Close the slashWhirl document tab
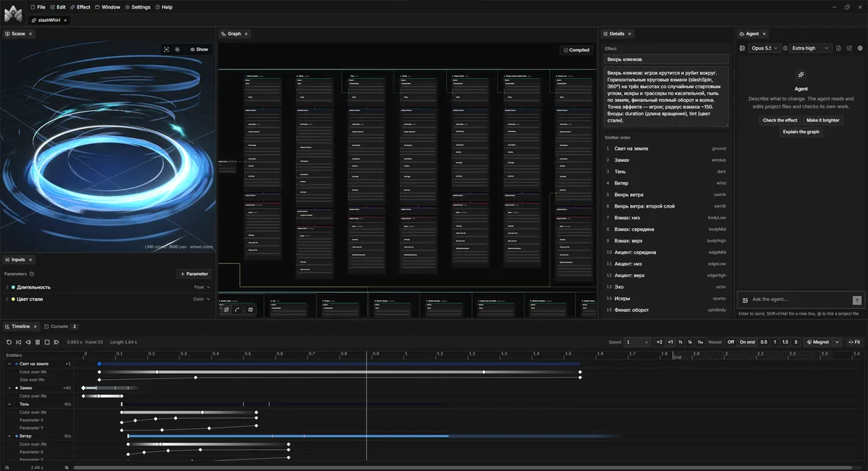This screenshot has width=868, height=471. point(66,20)
